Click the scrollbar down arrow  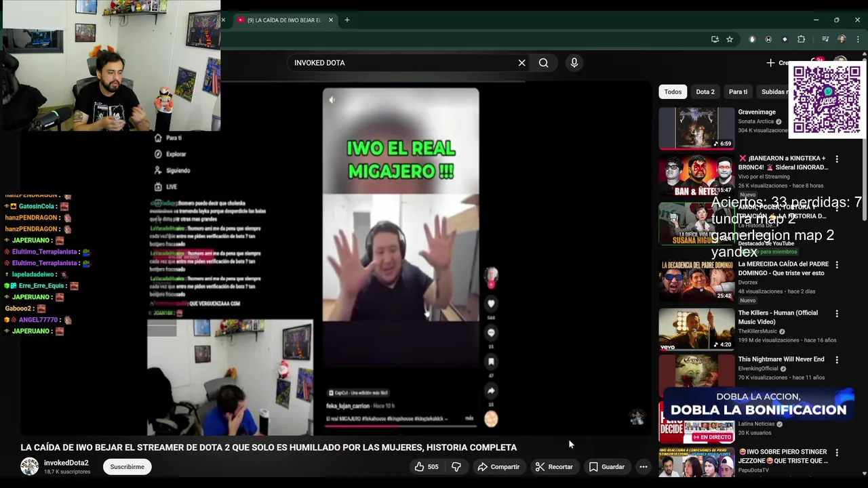pyautogui.click(x=864, y=473)
